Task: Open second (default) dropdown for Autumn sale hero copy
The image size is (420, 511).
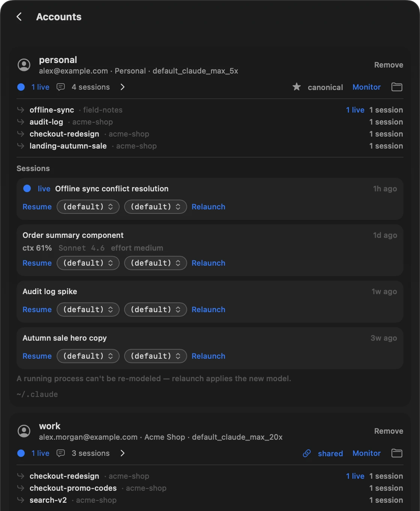Action: click(x=156, y=356)
